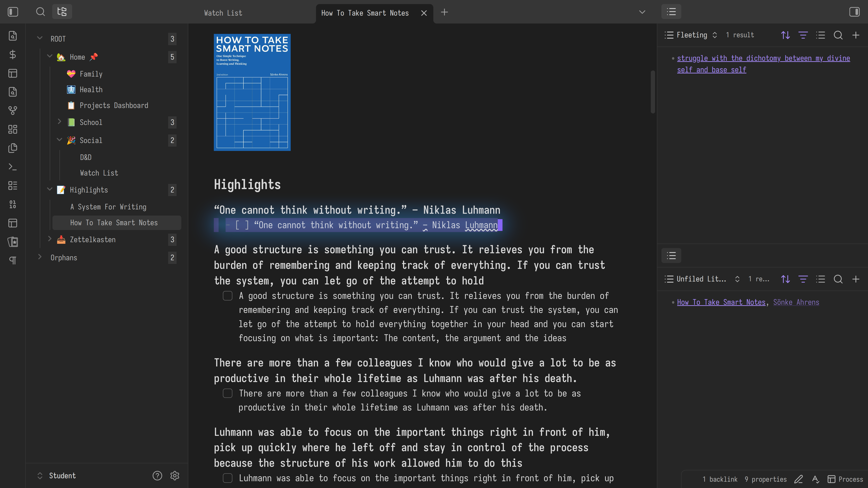Open search with the top-left magnifier icon
Image resolution: width=868 pixels, height=488 pixels.
(40, 12)
